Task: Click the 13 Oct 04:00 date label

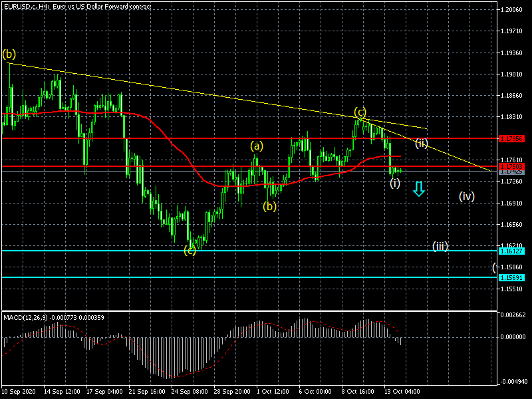Action: (402, 392)
